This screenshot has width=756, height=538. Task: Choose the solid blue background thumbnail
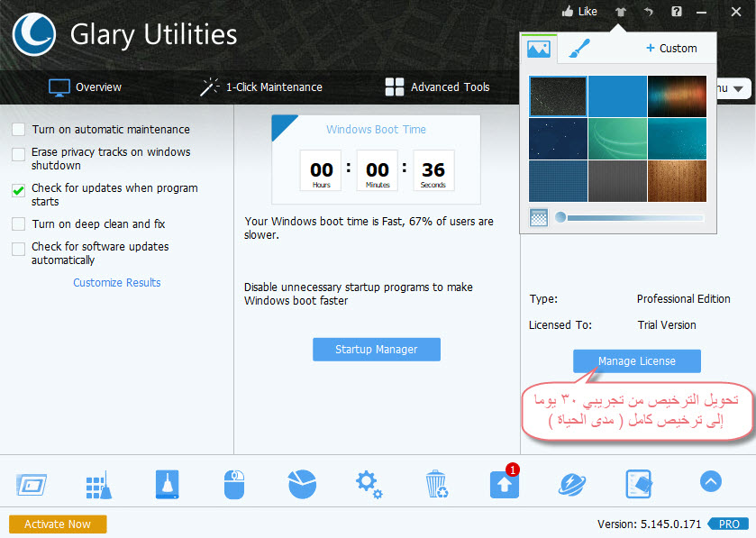(617, 96)
